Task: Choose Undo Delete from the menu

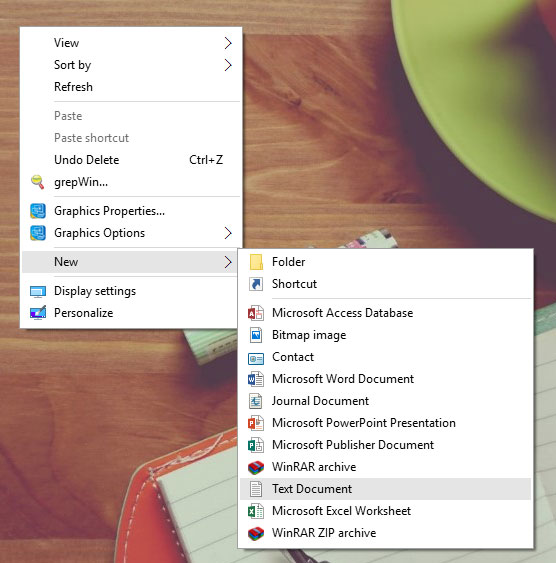Action: (131, 160)
